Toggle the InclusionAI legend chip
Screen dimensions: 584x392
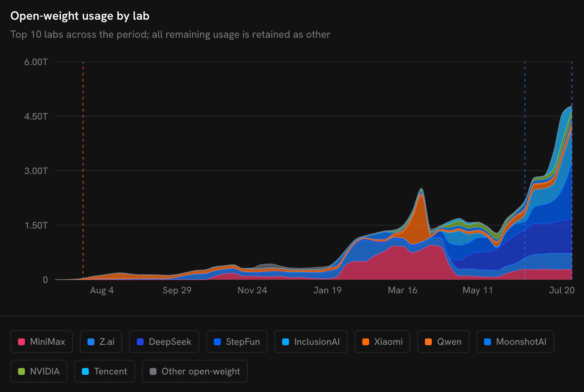311,342
